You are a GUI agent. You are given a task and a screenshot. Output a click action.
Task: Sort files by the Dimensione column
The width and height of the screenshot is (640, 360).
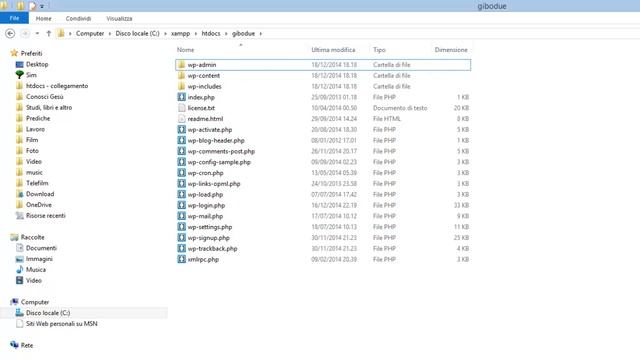tap(451, 50)
